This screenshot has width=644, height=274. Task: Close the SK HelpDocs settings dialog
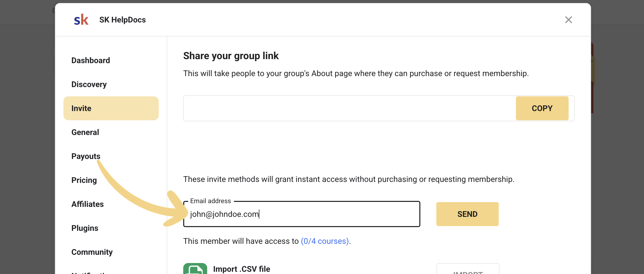pyautogui.click(x=568, y=20)
